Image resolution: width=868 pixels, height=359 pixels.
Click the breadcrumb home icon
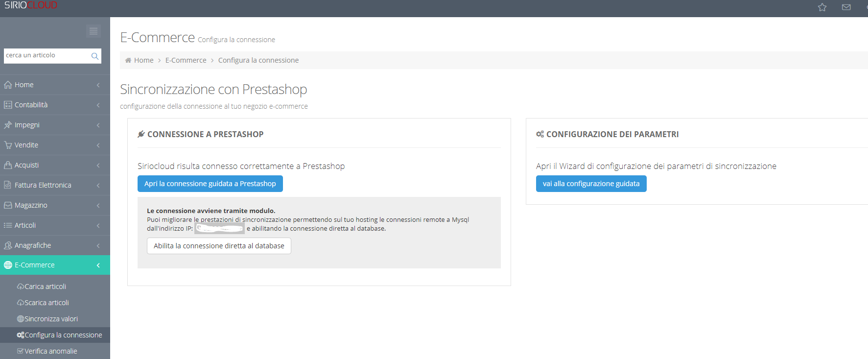point(128,60)
